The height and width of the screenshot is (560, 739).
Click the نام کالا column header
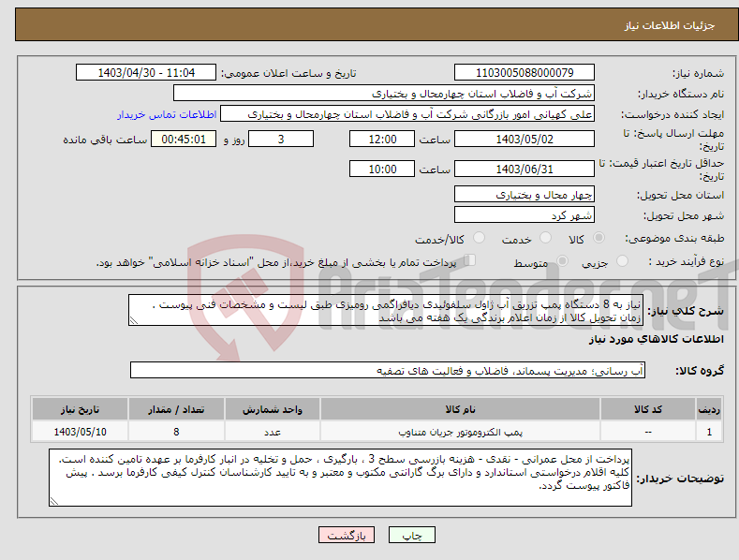tap(460, 409)
